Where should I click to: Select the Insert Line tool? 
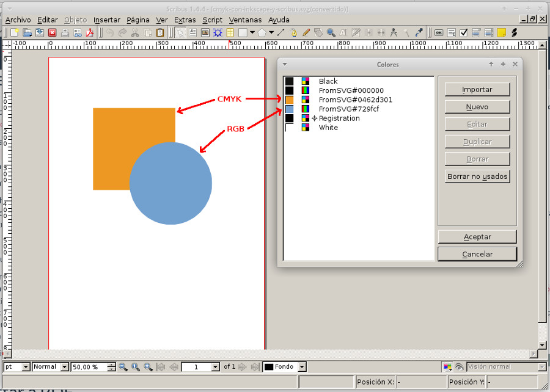click(x=280, y=32)
